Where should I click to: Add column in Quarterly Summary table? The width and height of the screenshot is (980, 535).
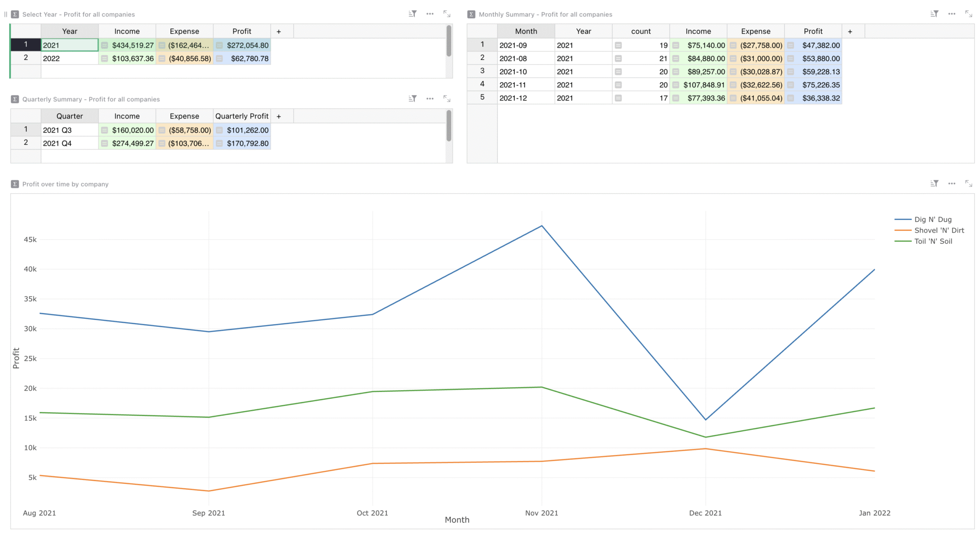[x=278, y=116]
